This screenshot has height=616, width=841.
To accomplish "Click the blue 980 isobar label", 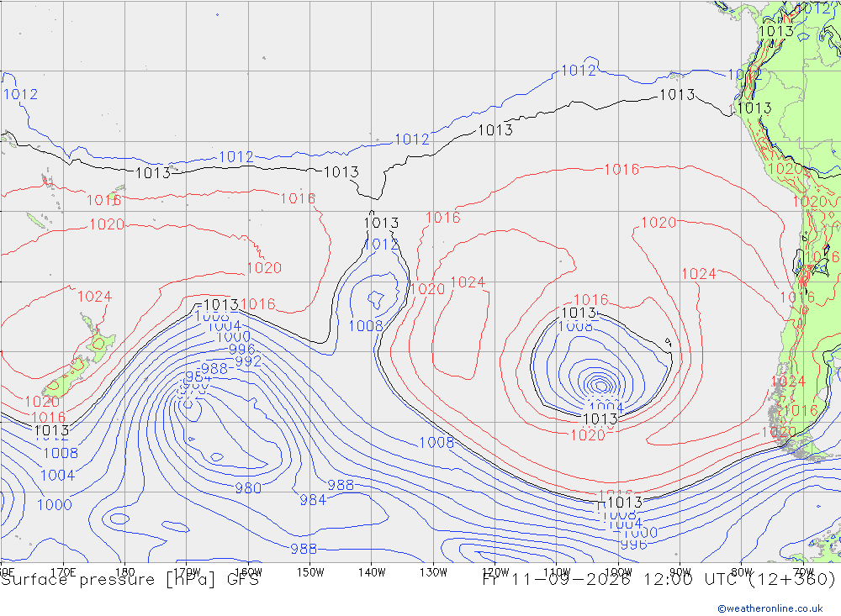I will (248, 488).
